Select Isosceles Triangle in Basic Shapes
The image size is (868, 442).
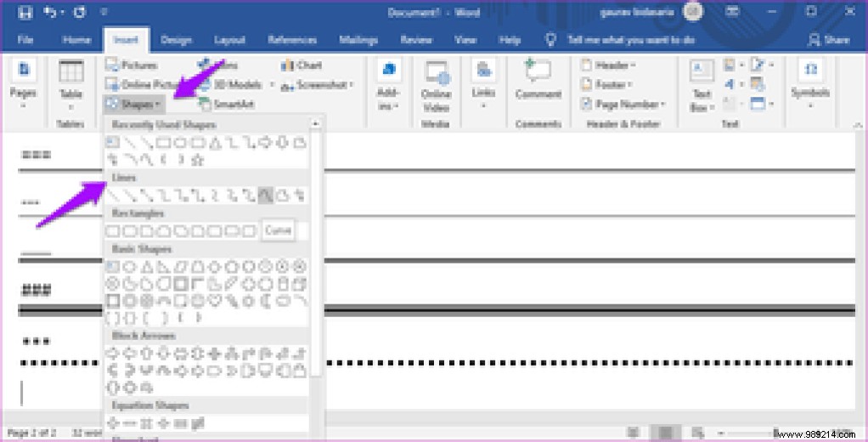(x=147, y=266)
